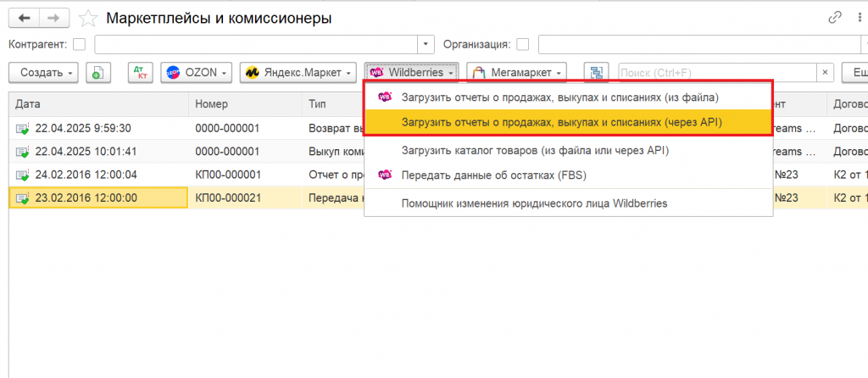Open the Мегамаркет dropdown menu

pyautogui.click(x=516, y=73)
